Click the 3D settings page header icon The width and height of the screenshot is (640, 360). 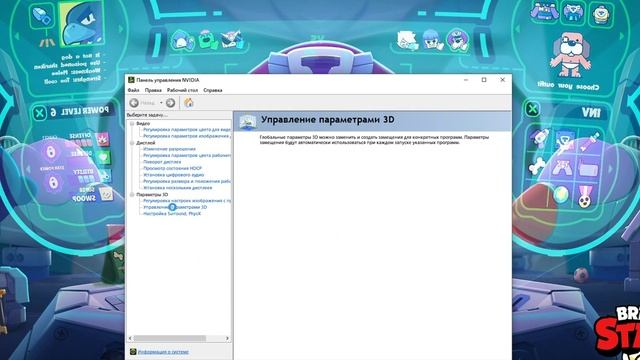click(248, 121)
